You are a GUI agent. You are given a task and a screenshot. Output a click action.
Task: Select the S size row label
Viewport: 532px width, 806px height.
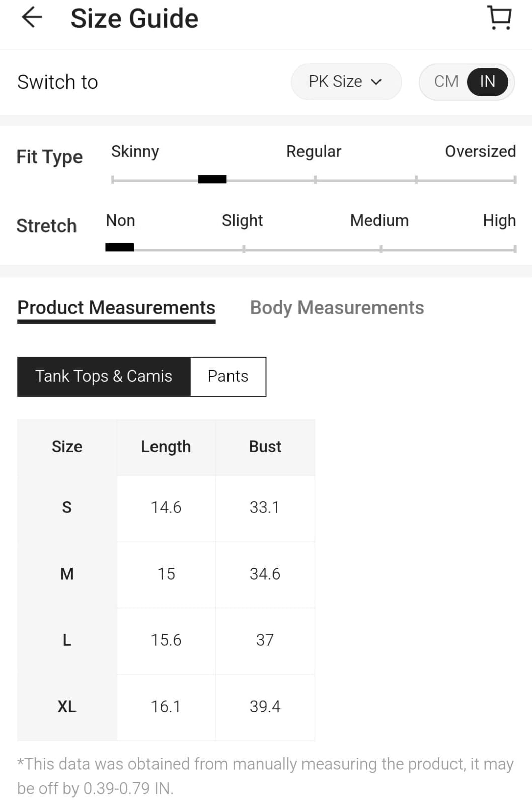point(67,507)
